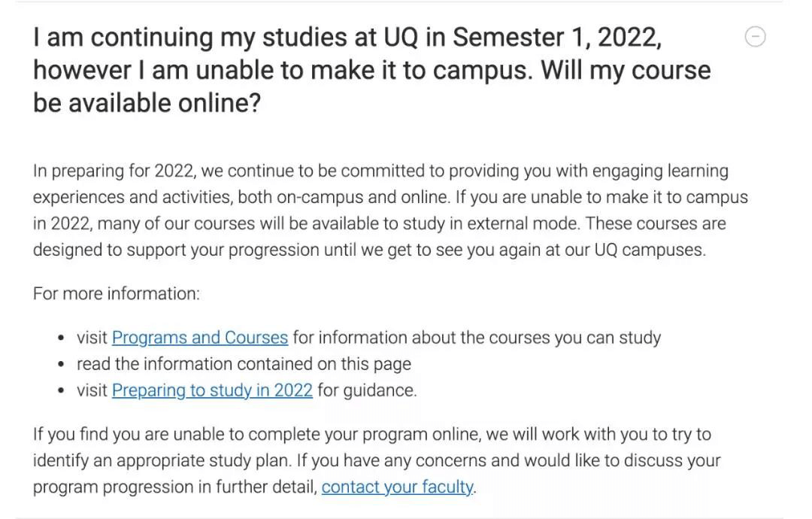Select the 'Semester 1, 2022' text in heading
This screenshot has height=519, width=812.
(557, 38)
